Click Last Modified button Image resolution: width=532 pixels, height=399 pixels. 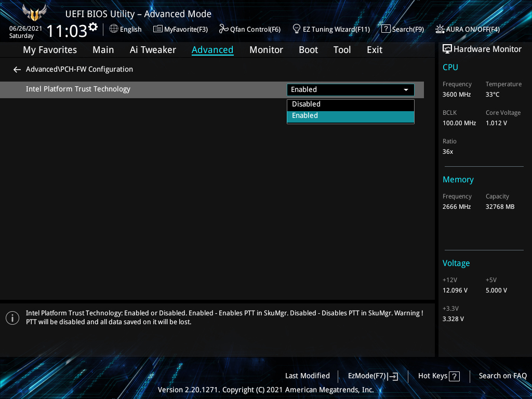308,376
